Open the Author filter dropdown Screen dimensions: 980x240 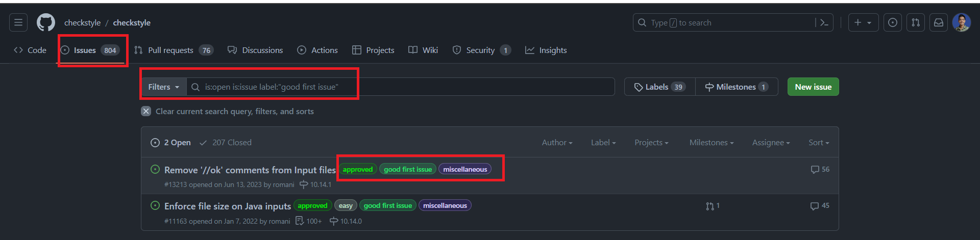click(x=557, y=143)
